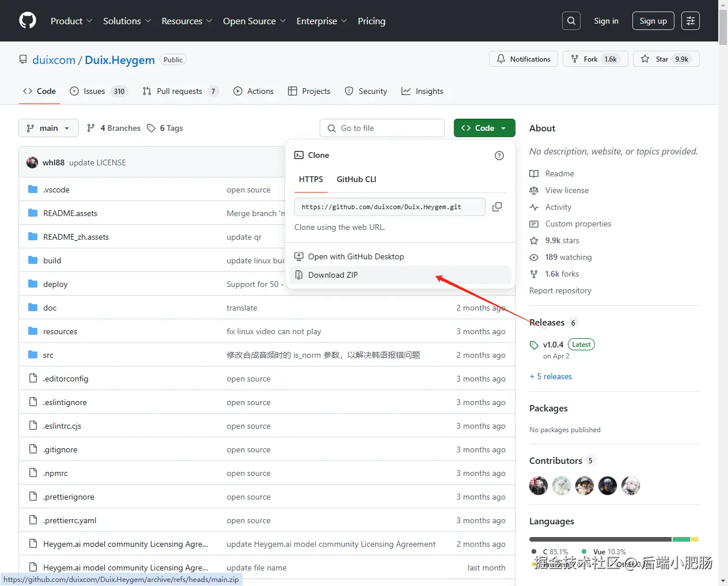
Task: Star the repository with Star button
Action: [x=666, y=59]
